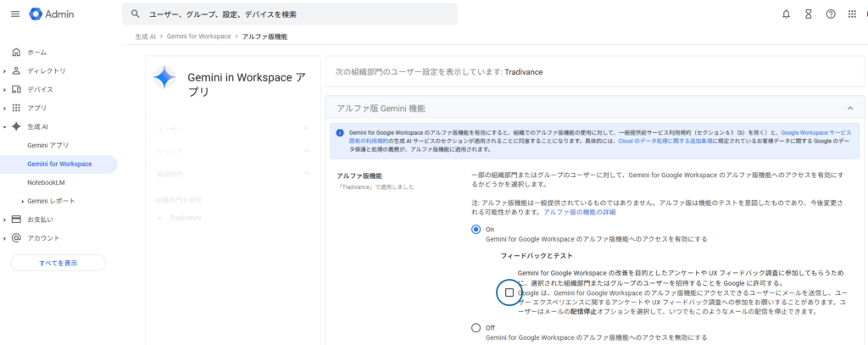This screenshot has width=868, height=345.
Task: Expand the Gemini レポート tree item
Action: (23, 201)
